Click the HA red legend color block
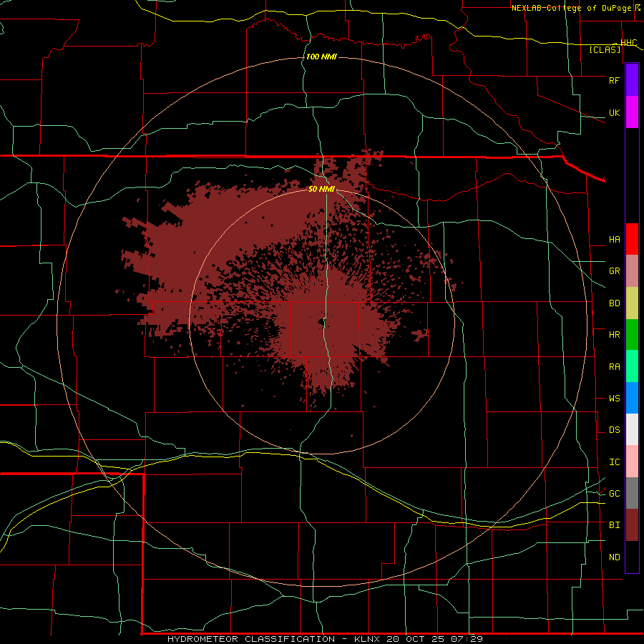Viewport: 644px width, 644px height. click(x=632, y=239)
